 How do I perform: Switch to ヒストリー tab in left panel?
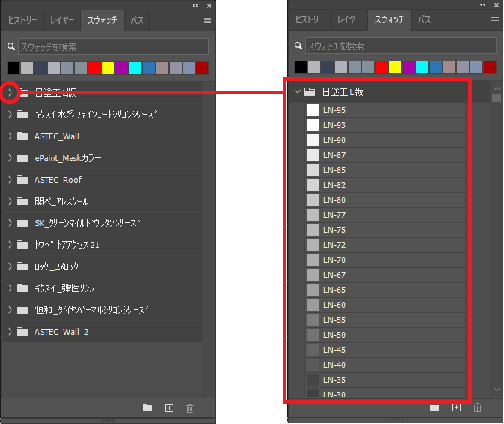(x=22, y=20)
